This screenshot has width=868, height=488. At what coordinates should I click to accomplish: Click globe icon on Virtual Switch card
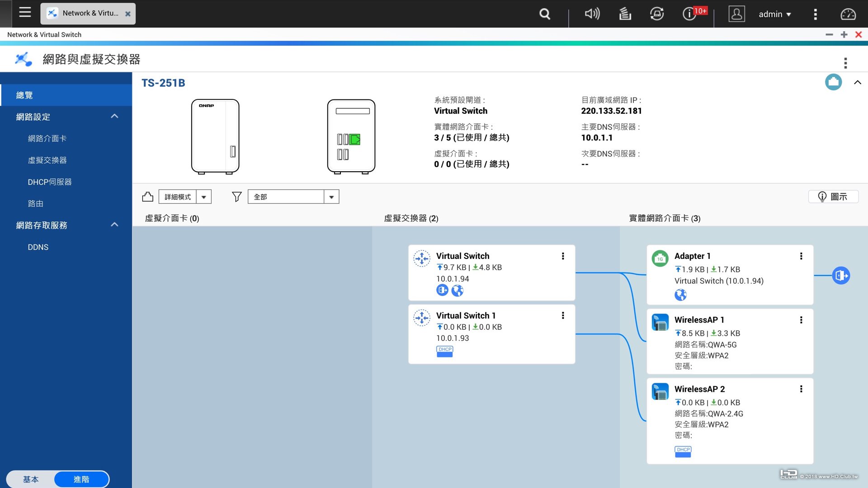(x=458, y=291)
